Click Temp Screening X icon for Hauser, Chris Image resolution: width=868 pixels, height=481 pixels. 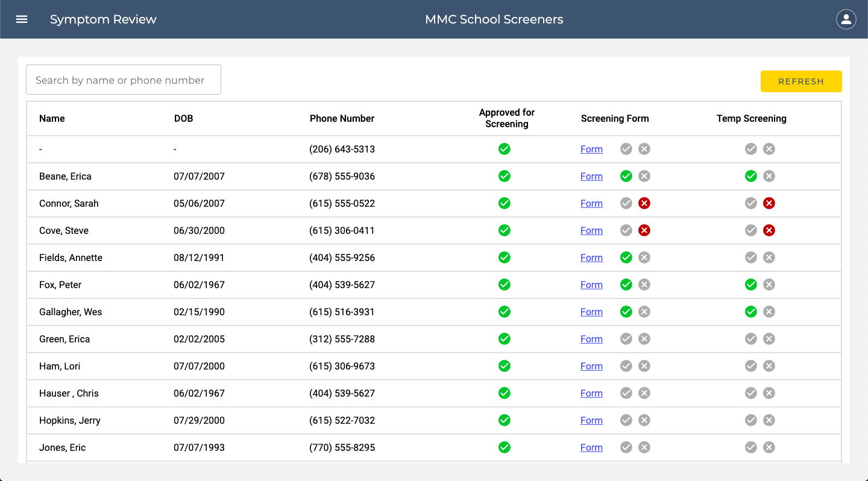click(x=769, y=393)
